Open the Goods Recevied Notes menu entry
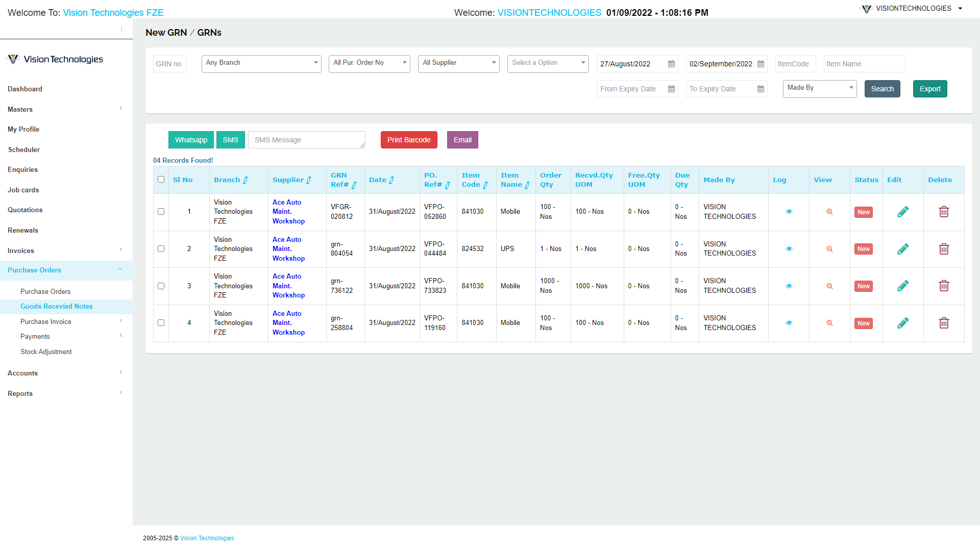 [x=57, y=306]
